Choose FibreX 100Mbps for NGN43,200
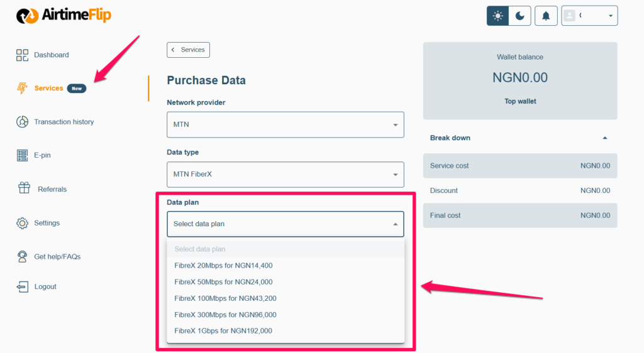 (x=286, y=298)
